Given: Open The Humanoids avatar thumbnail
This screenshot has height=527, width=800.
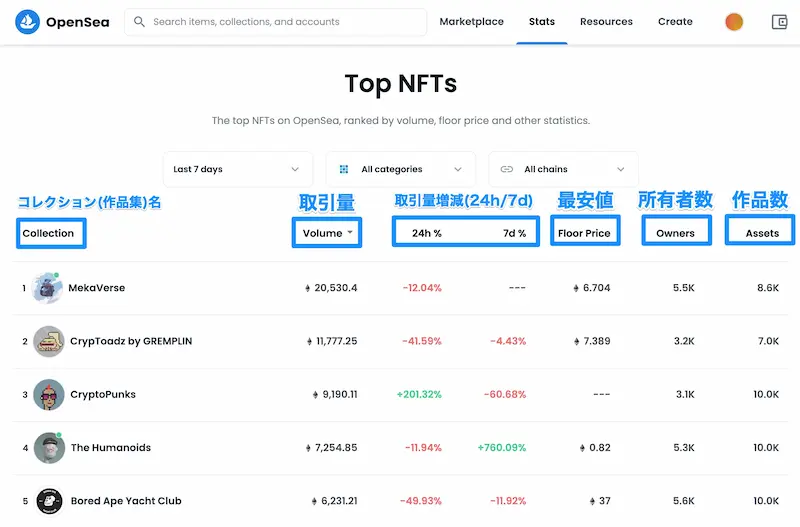Looking at the screenshot, I should 49,448.
